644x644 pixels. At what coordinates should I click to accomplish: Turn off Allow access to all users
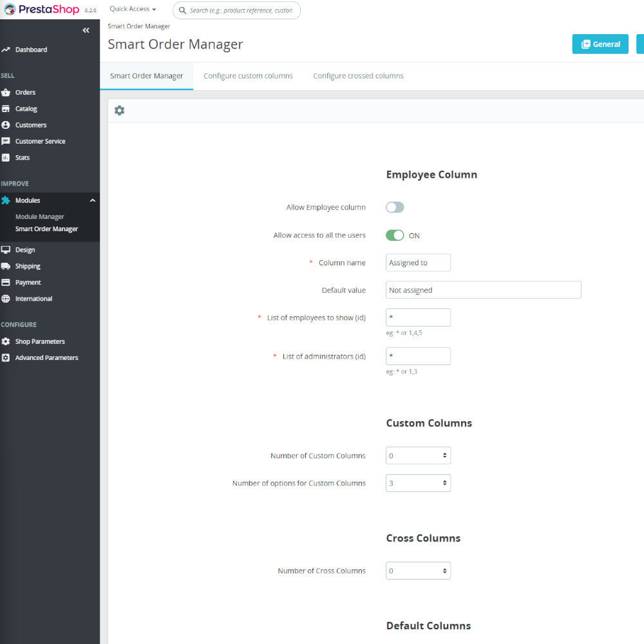(x=395, y=235)
